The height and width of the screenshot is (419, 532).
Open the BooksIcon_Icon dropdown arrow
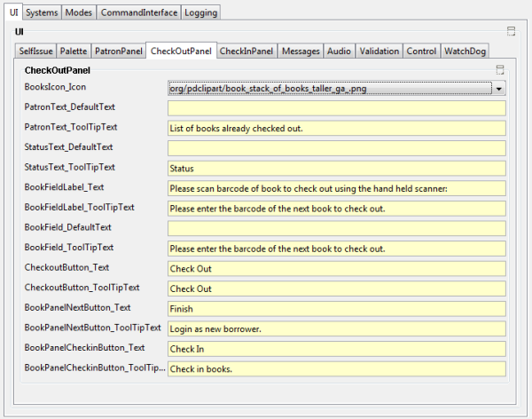[499, 89]
